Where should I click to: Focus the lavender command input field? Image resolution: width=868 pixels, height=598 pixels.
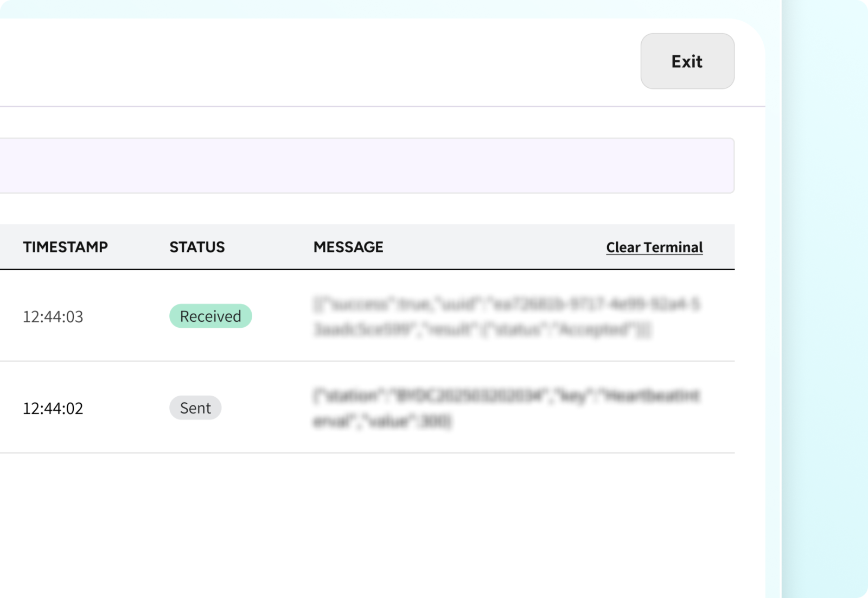pos(367,166)
